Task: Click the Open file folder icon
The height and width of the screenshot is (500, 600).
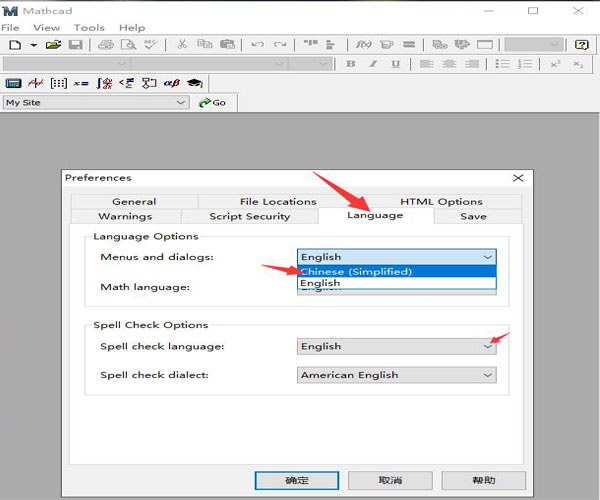Action: point(53,45)
